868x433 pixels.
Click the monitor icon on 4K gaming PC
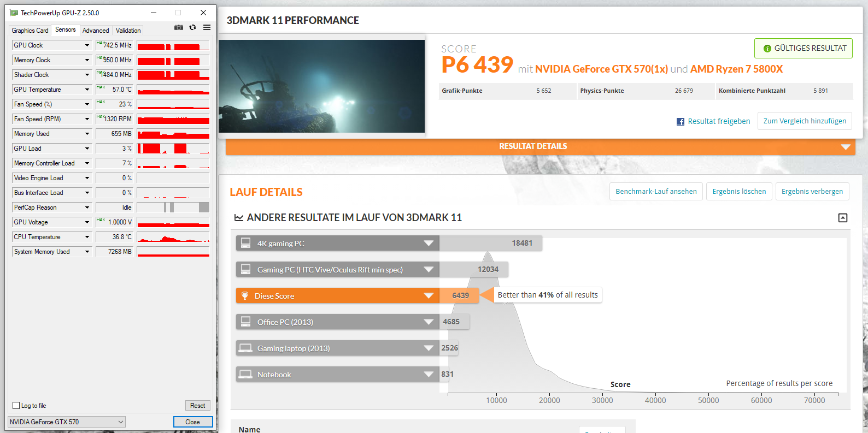point(246,243)
